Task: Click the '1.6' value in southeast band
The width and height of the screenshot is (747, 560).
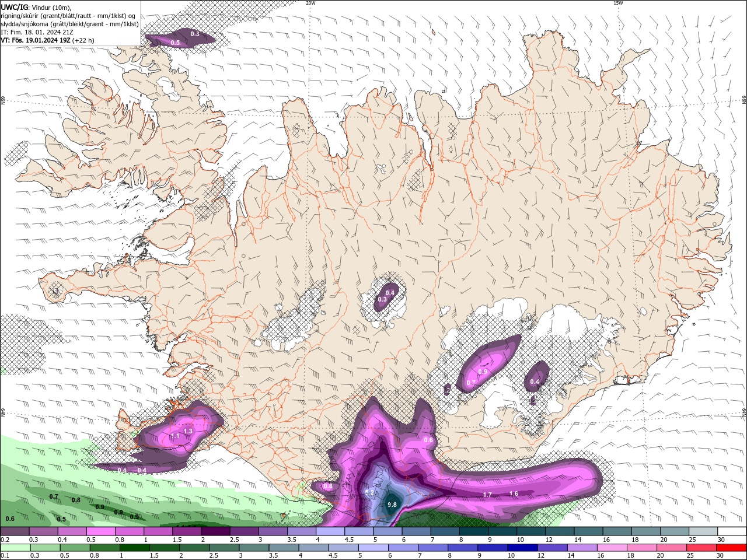Action: (514, 494)
